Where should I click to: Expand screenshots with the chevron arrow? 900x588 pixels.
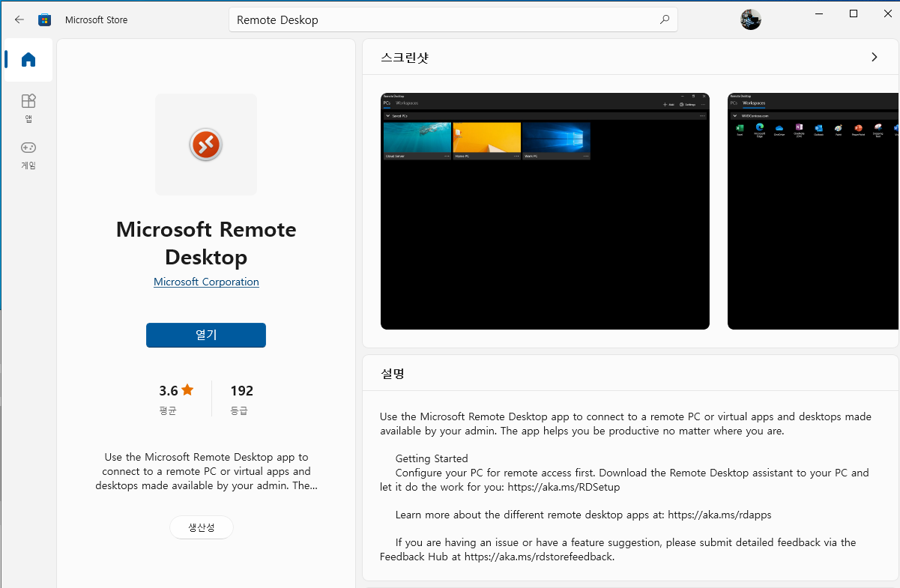tap(874, 57)
